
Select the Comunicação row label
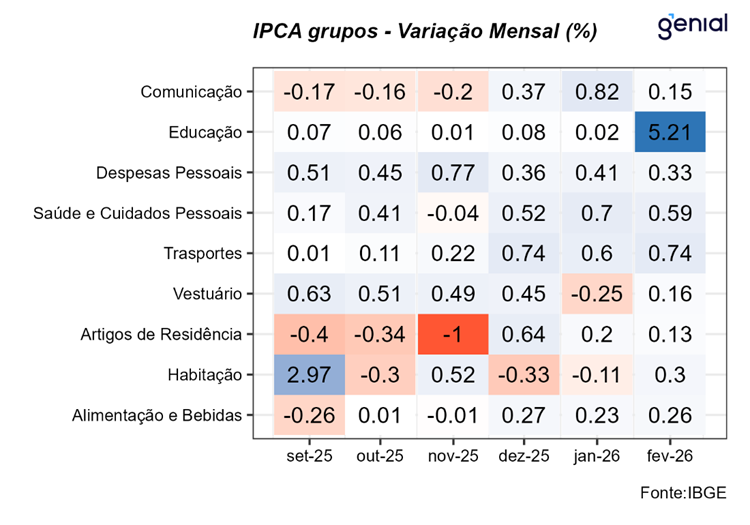click(x=191, y=92)
